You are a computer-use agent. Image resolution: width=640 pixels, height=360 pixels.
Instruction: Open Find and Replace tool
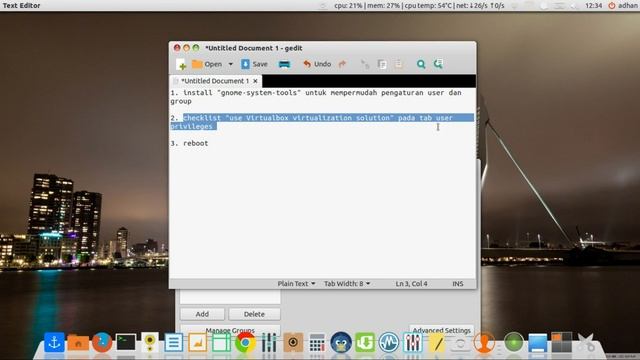(438, 64)
